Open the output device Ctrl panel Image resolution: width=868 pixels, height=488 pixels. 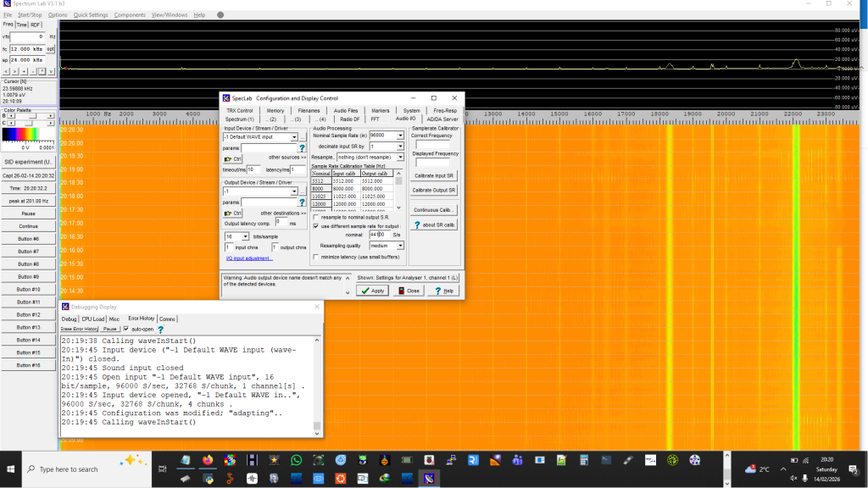233,213
